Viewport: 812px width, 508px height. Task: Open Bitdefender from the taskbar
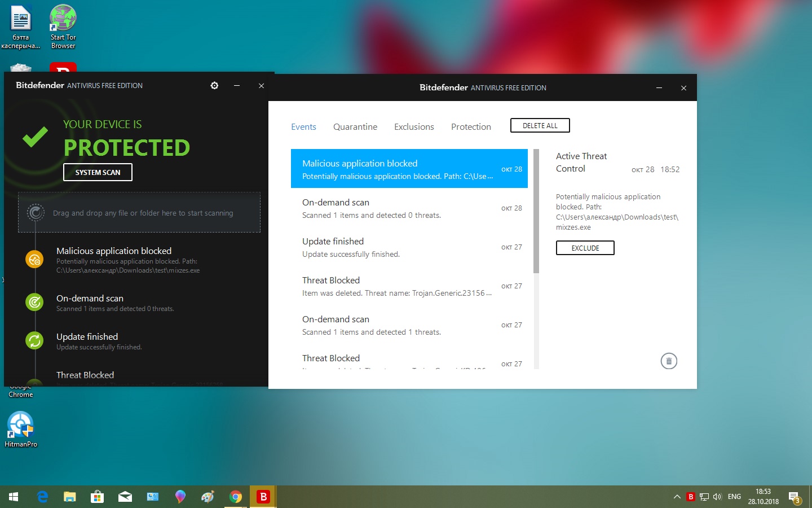coord(263,497)
